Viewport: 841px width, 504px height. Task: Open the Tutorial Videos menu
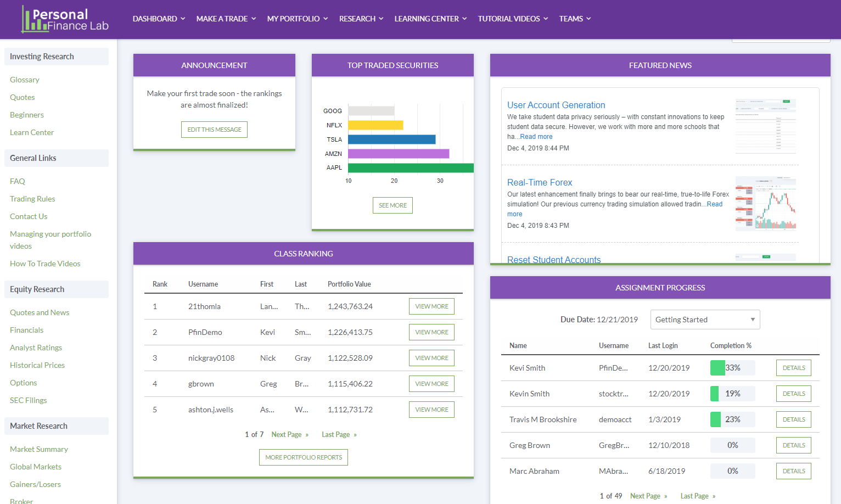click(x=513, y=19)
